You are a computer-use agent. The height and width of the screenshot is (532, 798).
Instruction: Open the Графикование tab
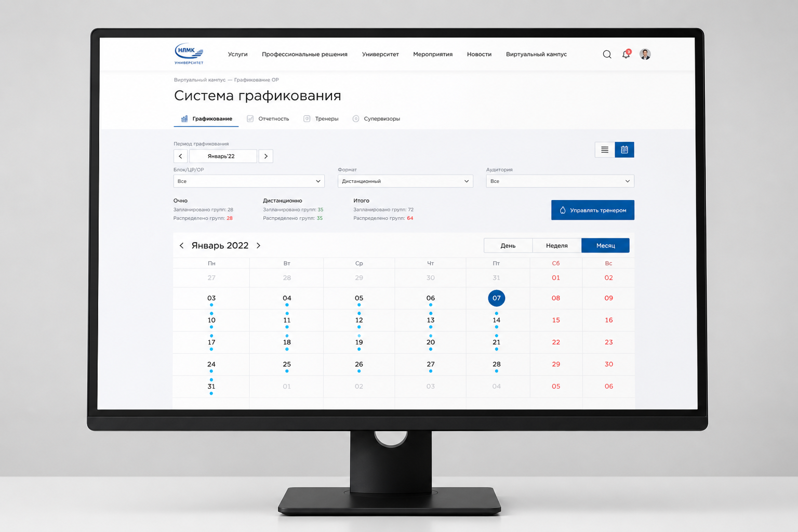pos(206,118)
